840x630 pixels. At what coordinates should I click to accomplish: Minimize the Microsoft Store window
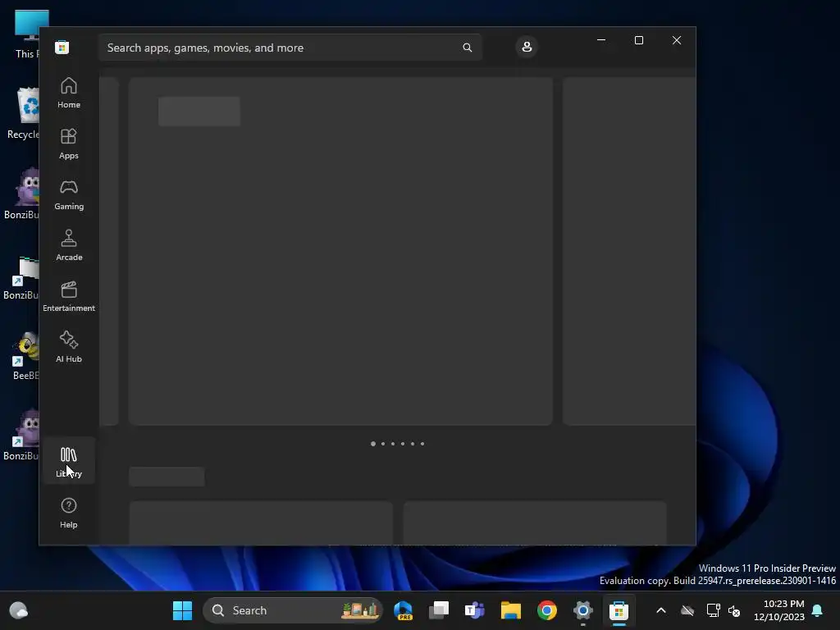[601, 40]
